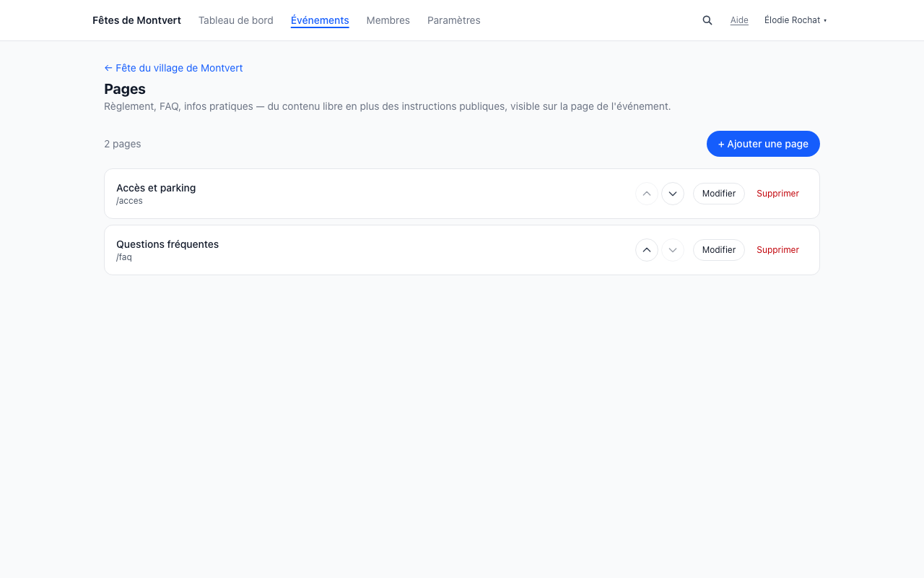Delete the Questions fréquentes page
The height and width of the screenshot is (578, 924).
pyautogui.click(x=777, y=250)
